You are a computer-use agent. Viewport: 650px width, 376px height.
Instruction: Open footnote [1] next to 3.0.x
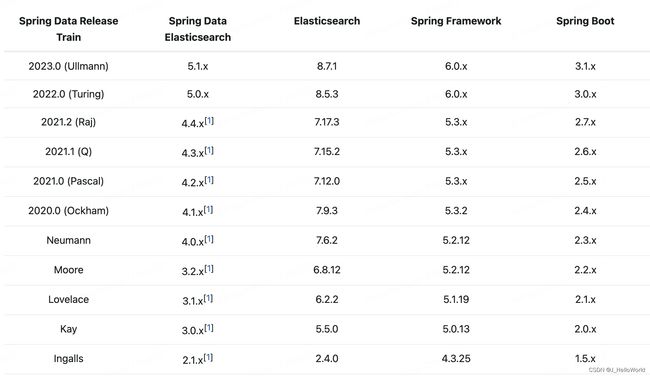(x=209, y=327)
